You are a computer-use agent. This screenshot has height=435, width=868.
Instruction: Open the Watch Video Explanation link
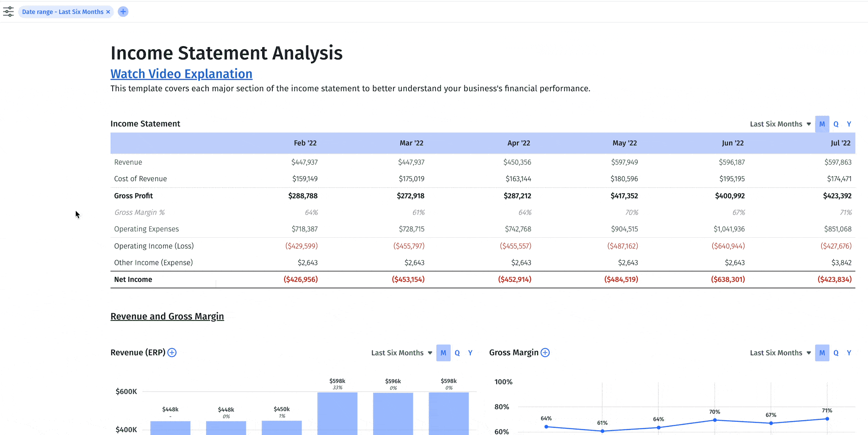pos(181,74)
